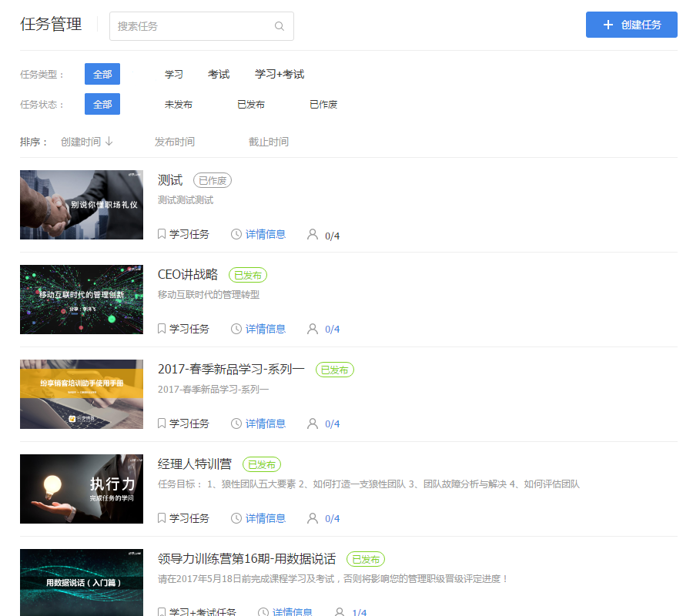Click the 0/4 count for 经理人特训营
Image resolution: width=693 pixels, height=616 pixels.
tap(333, 518)
